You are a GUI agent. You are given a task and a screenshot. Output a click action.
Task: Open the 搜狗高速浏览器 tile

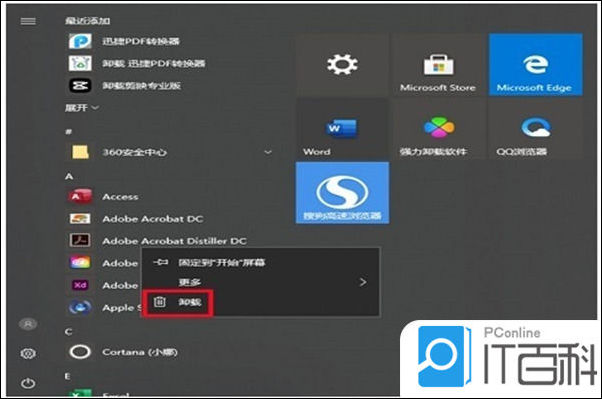point(342,193)
